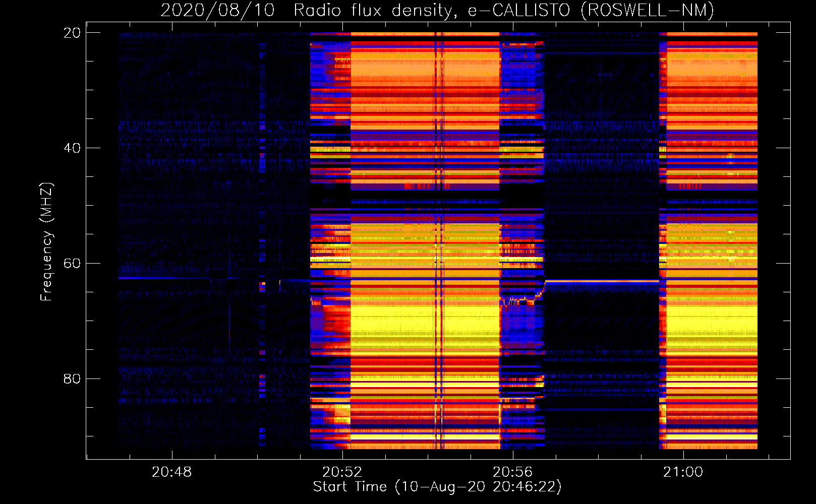Click the x-axis label "Start Time (10-Aug-20 20:46:22)"
The width and height of the screenshot is (816, 504).
[437, 487]
